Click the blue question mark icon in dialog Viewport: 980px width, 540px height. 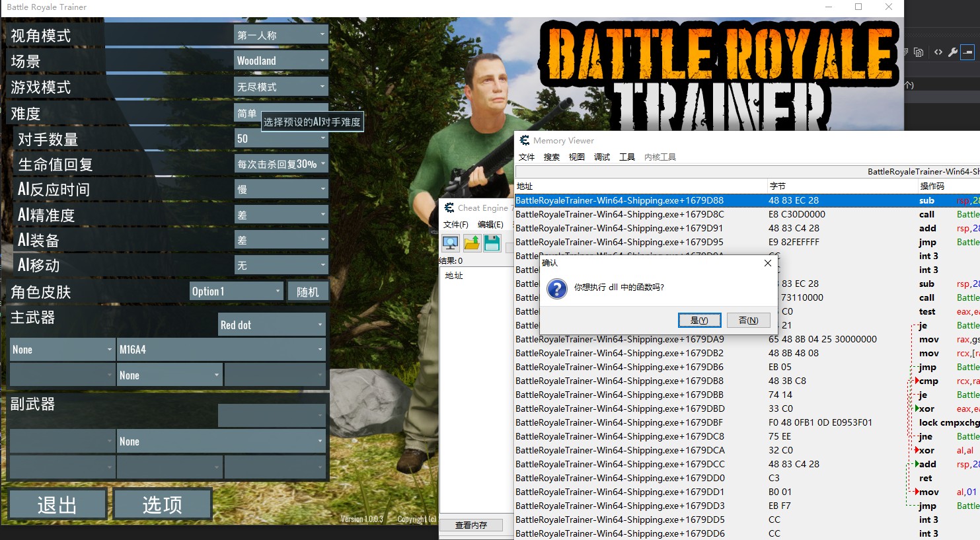(x=557, y=288)
